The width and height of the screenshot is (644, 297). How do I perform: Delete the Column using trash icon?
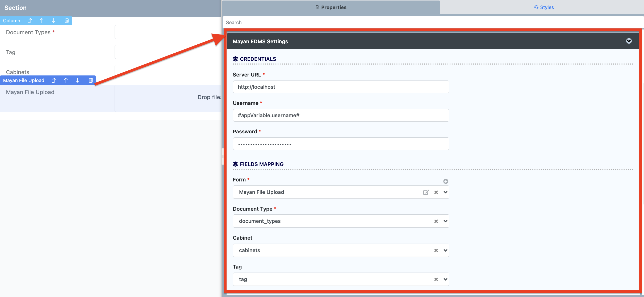(67, 20)
